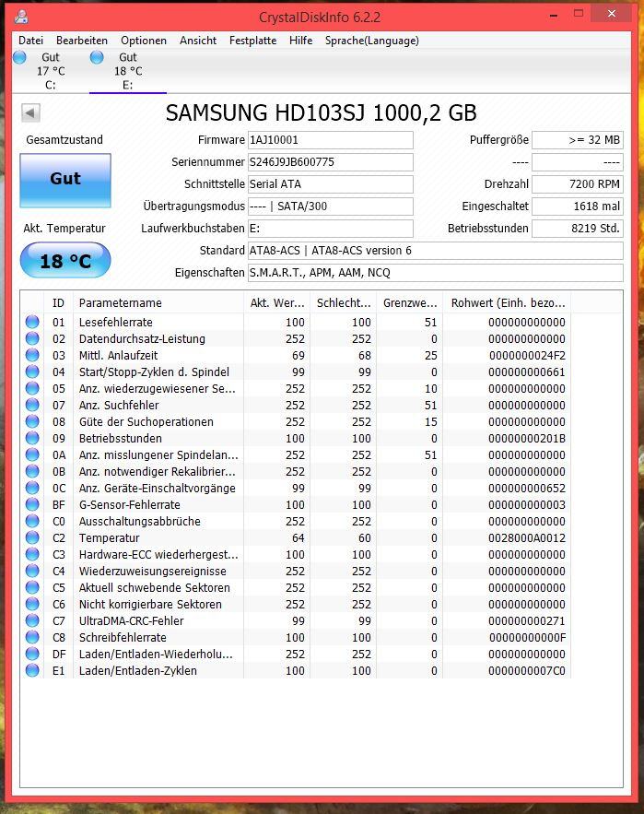Open the Ansicht menu
644x814 pixels.
[x=198, y=41]
